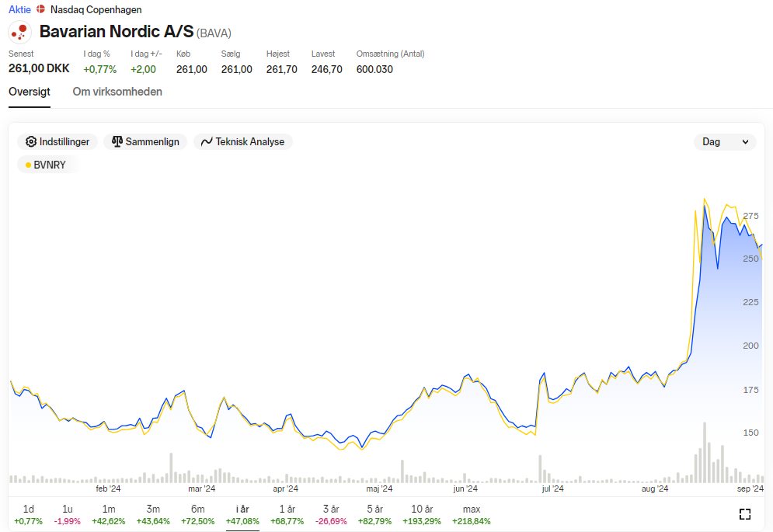The image size is (773, 532).
Task: Select the 5 år time range
Action: pyautogui.click(x=374, y=515)
